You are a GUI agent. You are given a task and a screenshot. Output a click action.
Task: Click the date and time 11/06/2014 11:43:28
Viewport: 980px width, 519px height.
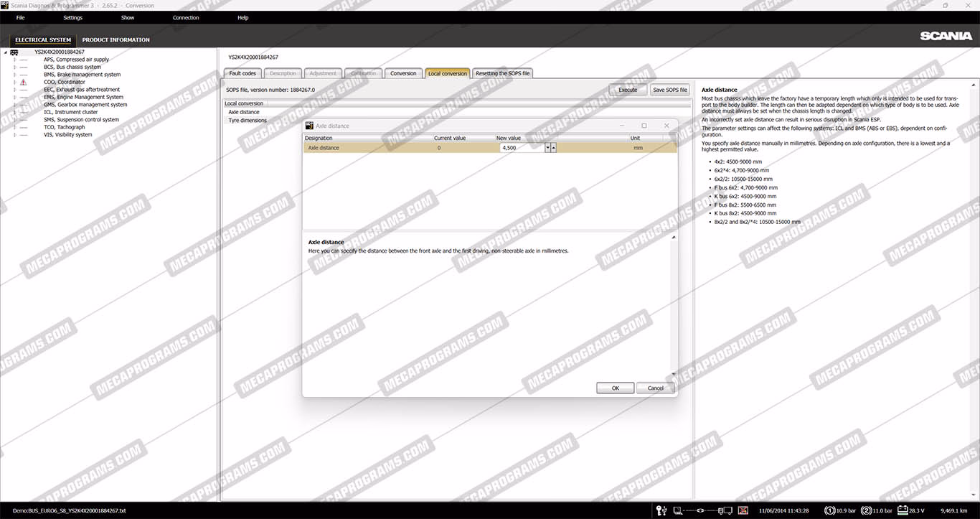785,510
